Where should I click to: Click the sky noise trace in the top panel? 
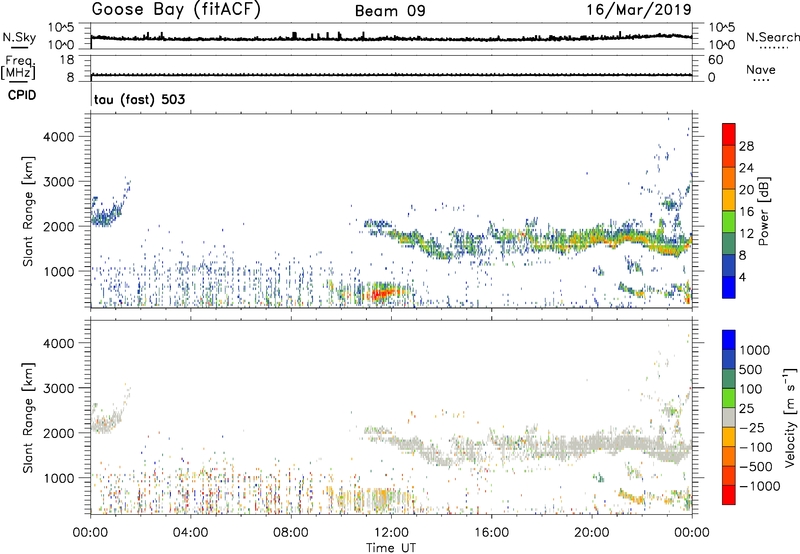tap(391, 38)
